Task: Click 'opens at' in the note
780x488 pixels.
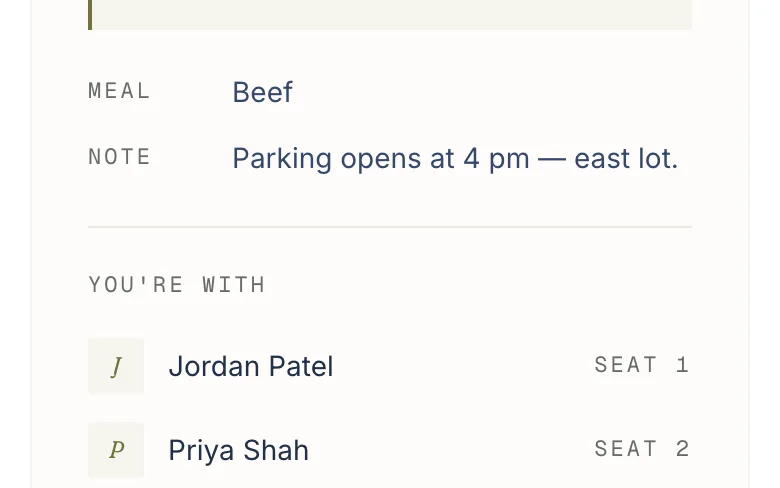Action: 397,159
